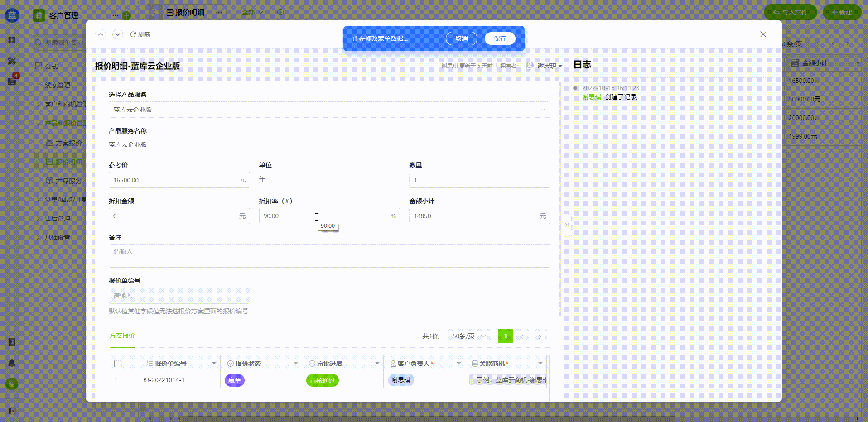Image resolution: width=868 pixels, height=422 pixels.
Task: Switch to the 方案报价 tab
Action: (x=122, y=336)
